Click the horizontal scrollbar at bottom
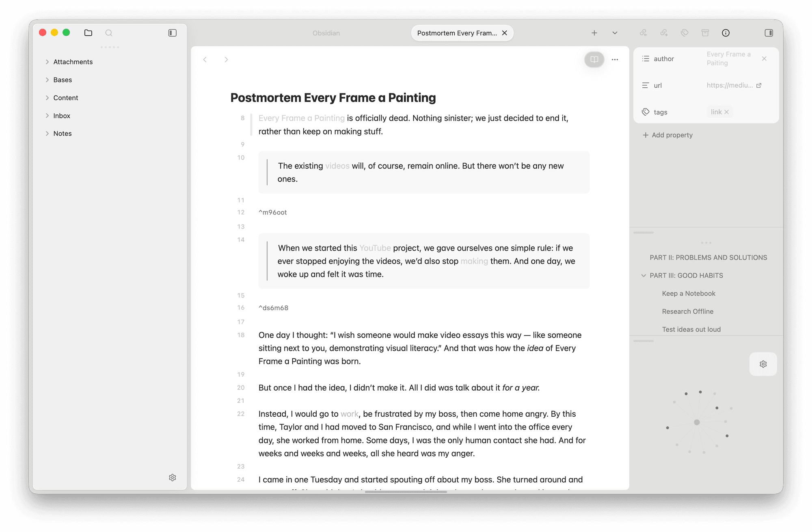812x532 pixels. [x=406, y=492]
